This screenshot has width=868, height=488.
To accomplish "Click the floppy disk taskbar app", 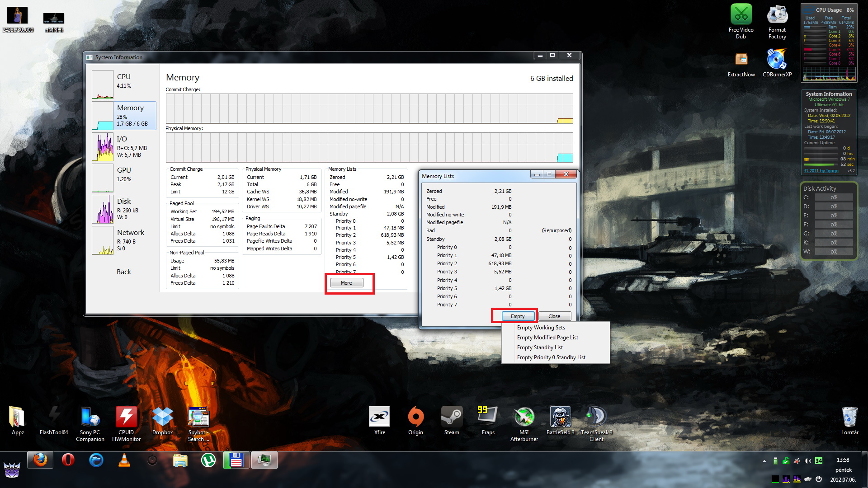I will (x=236, y=460).
